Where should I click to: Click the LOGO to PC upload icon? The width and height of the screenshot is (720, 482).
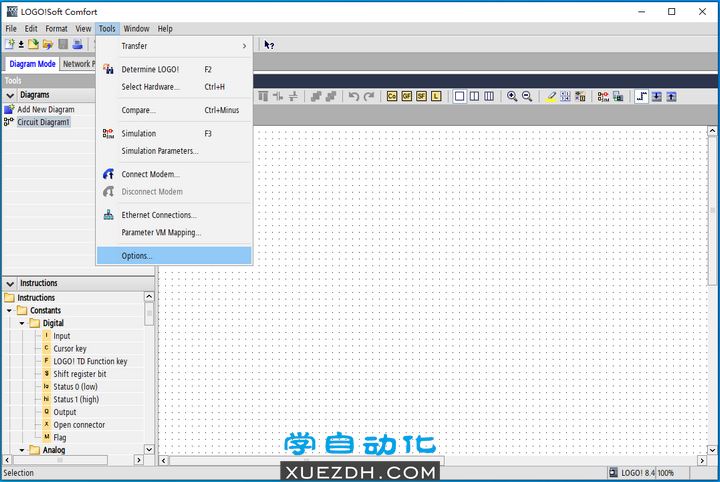pos(671,96)
